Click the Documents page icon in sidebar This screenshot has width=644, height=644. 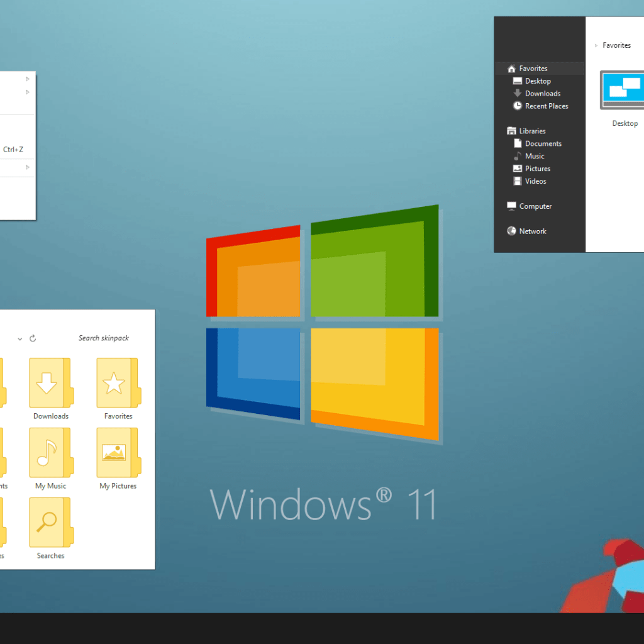tap(518, 143)
